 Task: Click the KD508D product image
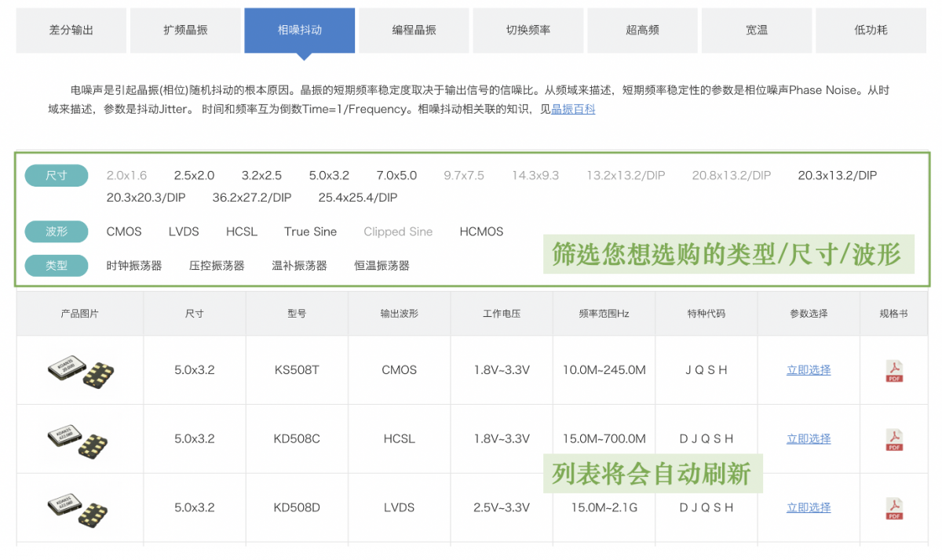80,508
